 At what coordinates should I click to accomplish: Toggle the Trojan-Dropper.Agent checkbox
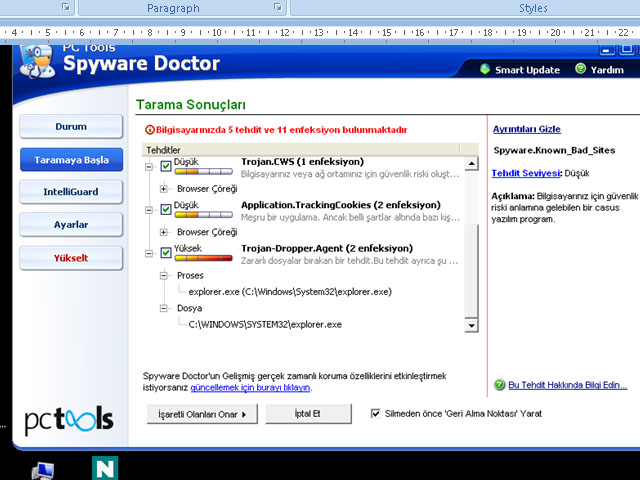[x=166, y=252]
